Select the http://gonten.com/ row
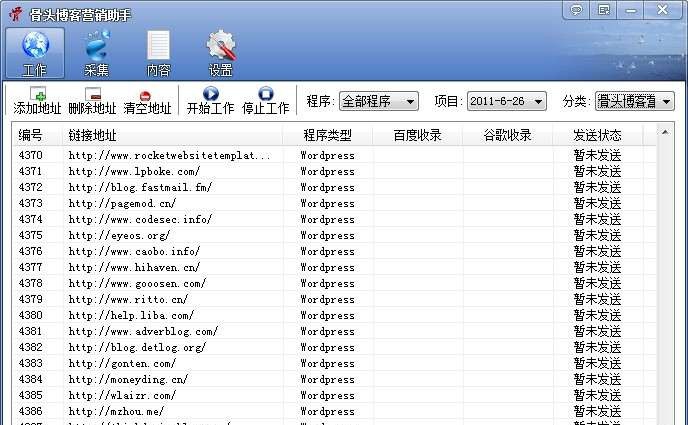This screenshot has width=688, height=425. tap(334, 363)
